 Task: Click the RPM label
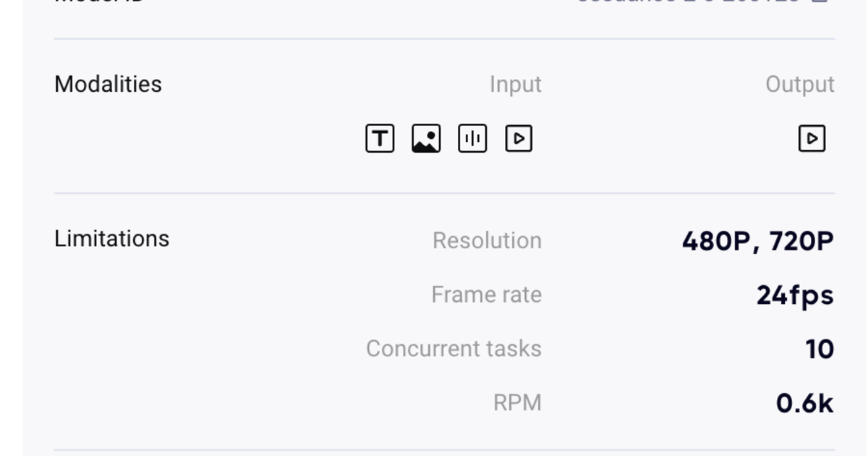pos(517,402)
